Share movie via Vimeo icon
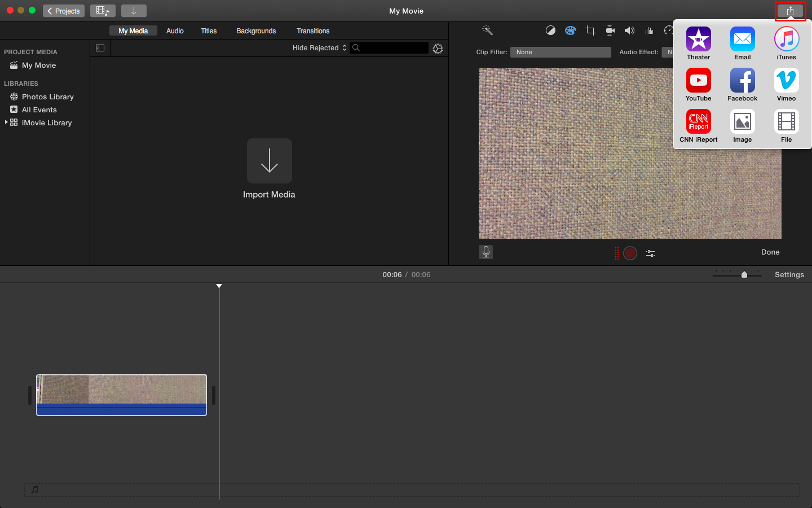The height and width of the screenshot is (508, 812). (786, 81)
